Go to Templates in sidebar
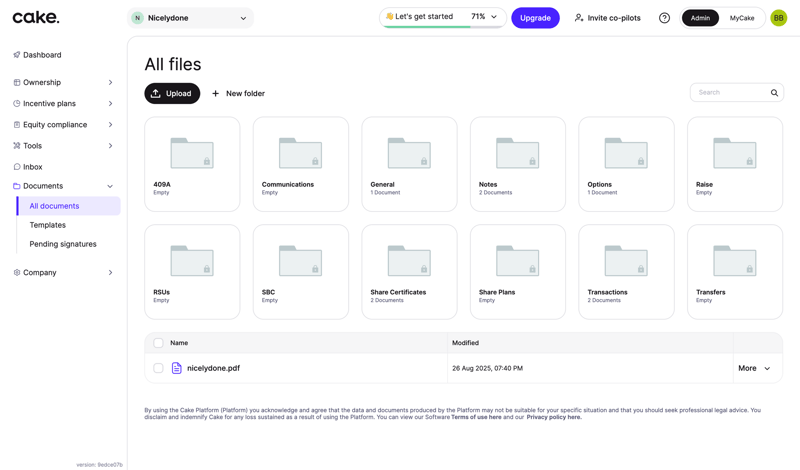Screen dimensions: 800x470 [47, 225]
